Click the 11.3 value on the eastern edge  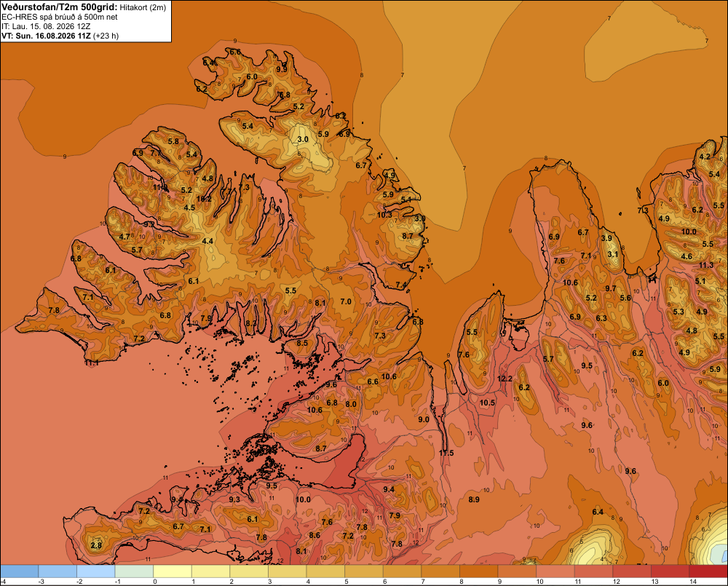coord(706,265)
